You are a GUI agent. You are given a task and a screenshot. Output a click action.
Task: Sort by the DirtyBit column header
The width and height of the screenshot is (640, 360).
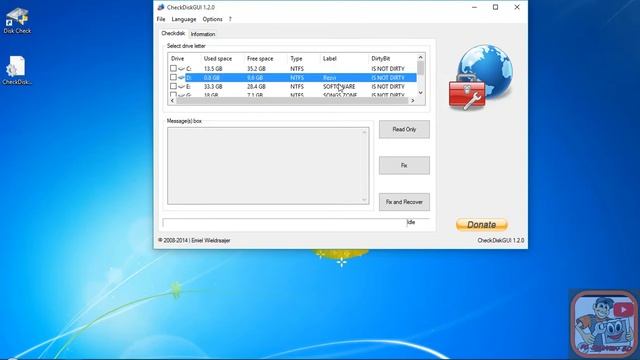[380, 59]
